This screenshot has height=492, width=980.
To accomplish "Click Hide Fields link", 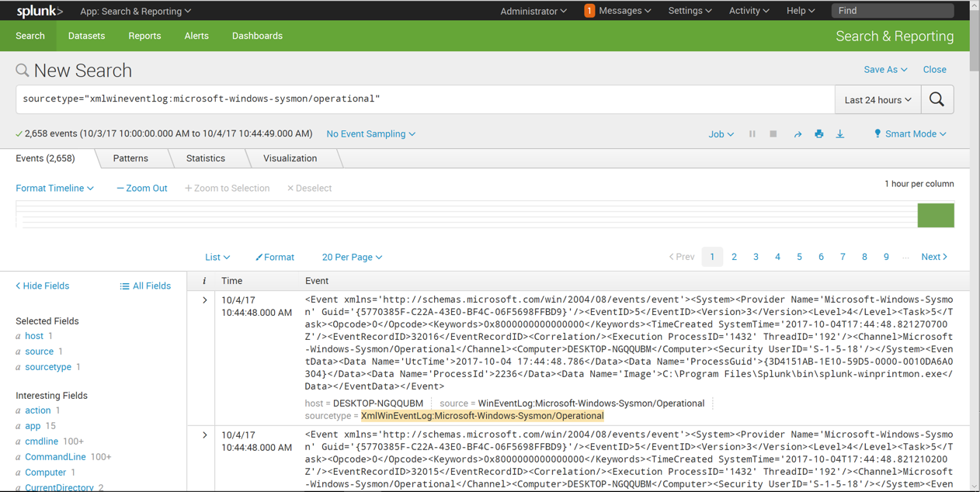I will pos(43,286).
